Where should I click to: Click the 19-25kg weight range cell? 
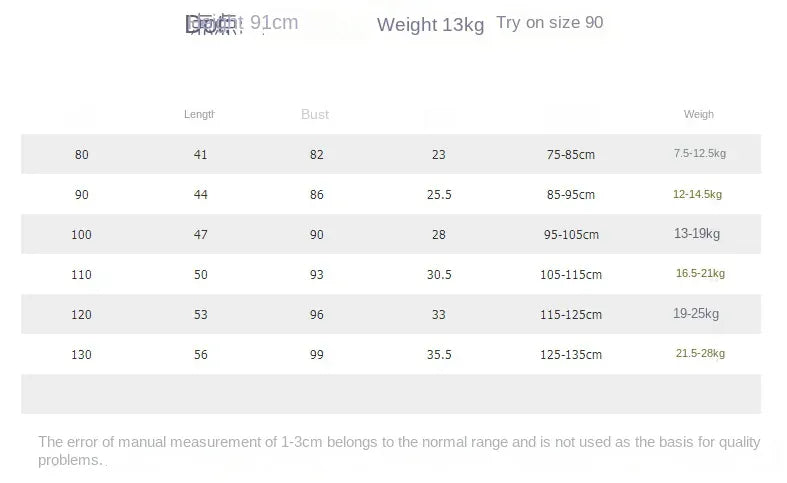tap(697, 314)
